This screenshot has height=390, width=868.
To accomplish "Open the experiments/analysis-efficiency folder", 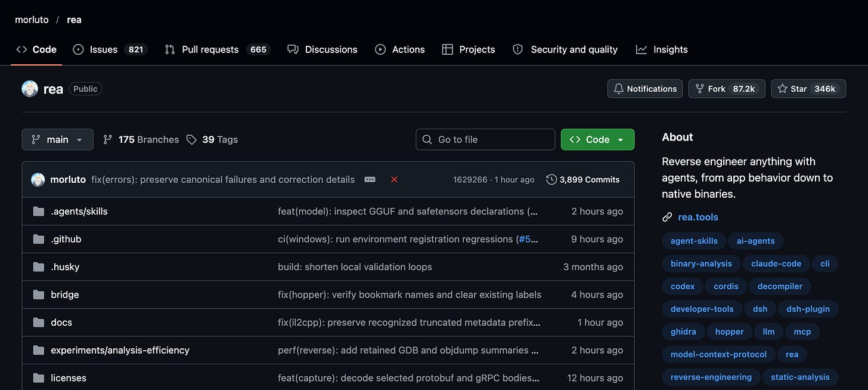I will (x=120, y=350).
